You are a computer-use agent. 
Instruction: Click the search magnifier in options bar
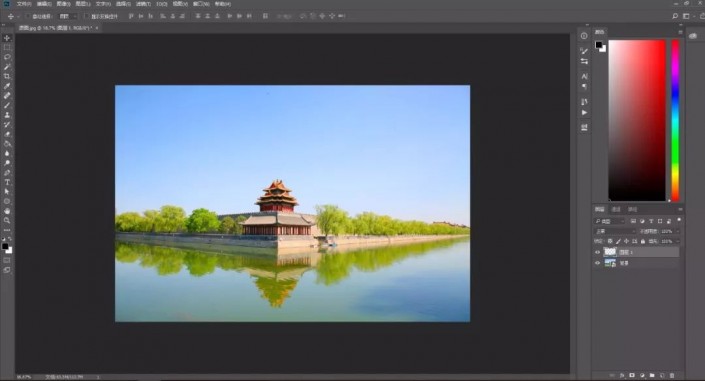pos(675,16)
